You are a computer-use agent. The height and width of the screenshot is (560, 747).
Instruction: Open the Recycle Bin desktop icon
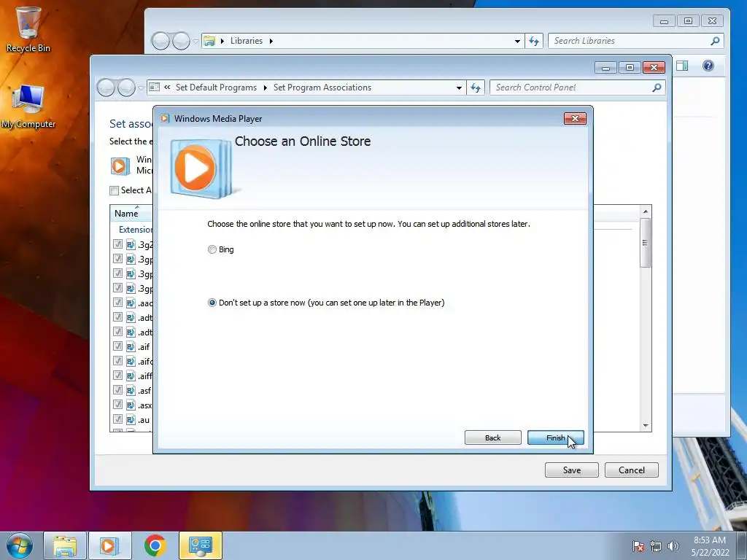(28, 29)
